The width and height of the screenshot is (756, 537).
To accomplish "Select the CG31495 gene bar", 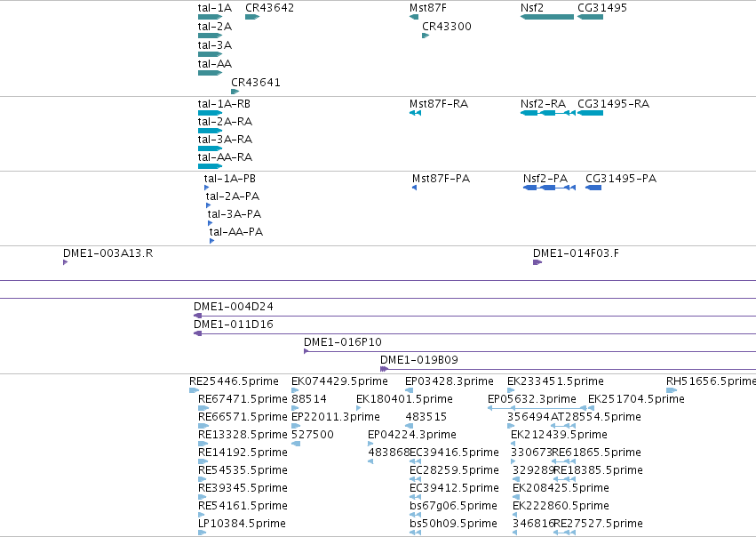I will (x=590, y=17).
